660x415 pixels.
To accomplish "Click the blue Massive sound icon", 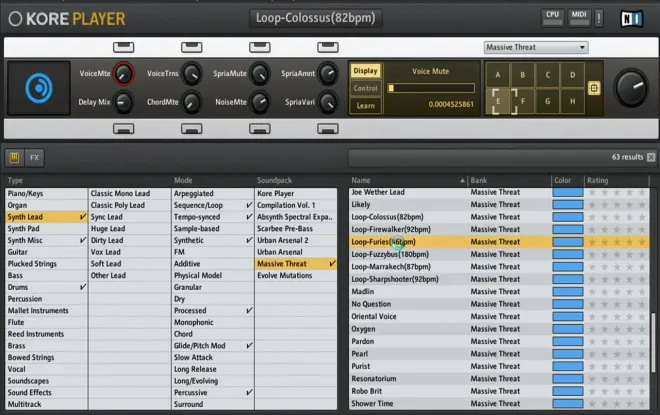I will 39,88.
